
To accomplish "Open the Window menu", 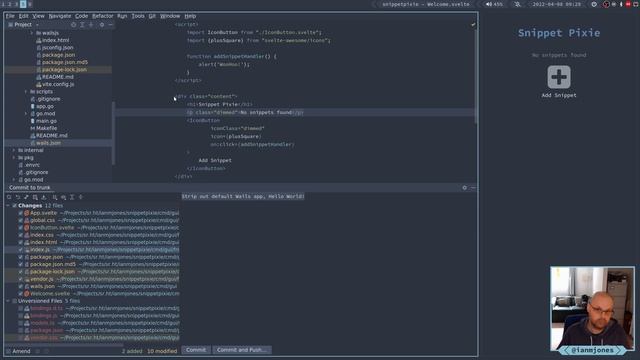I will [x=170, y=16].
